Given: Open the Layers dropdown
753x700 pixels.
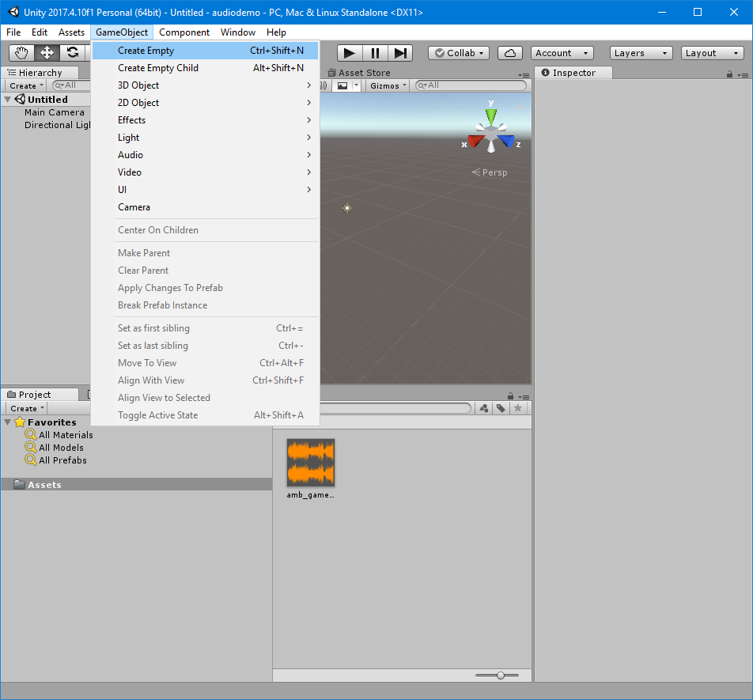Looking at the screenshot, I should pos(641,53).
